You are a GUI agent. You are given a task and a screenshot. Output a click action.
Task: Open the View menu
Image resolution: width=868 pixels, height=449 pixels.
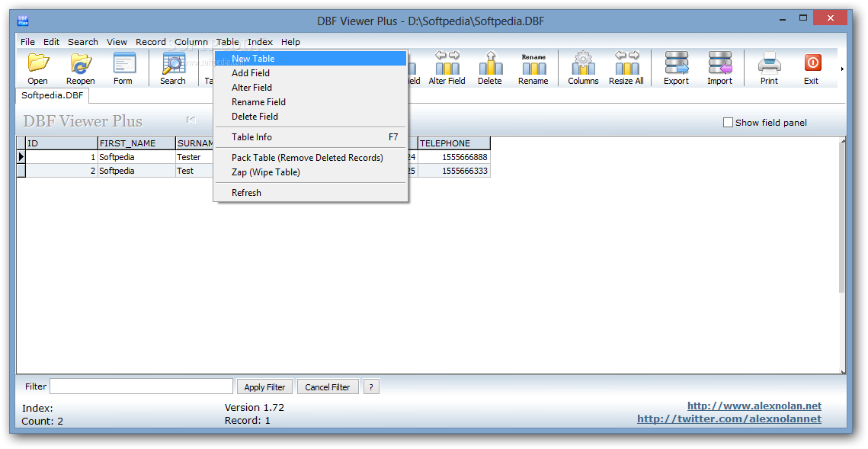[x=117, y=41]
